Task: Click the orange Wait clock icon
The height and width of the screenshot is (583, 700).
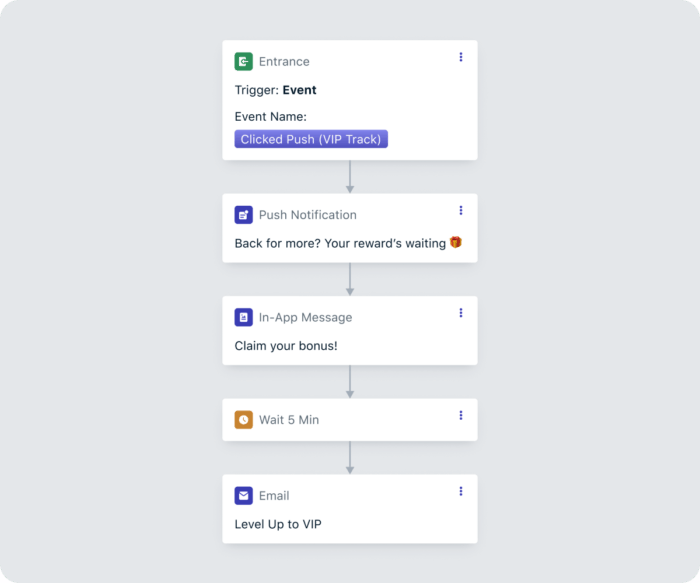Action: coord(244,420)
